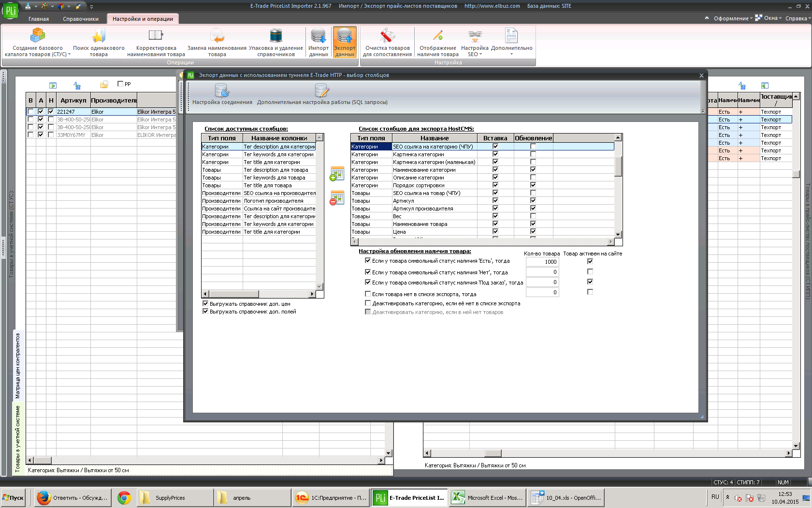
Task: Enable 'Если товара нет в списке экспорта'
Action: 368,294
